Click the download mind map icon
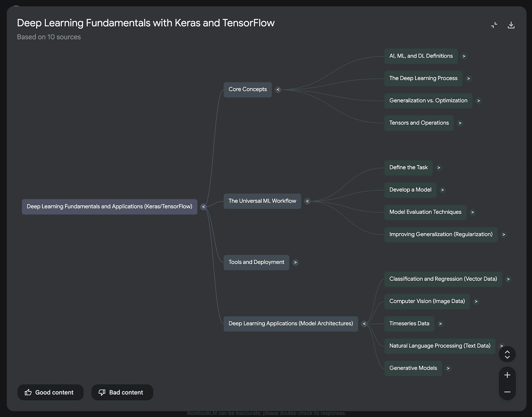Image resolution: width=532 pixels, height=417 pixels. click(x=511, y=25)
